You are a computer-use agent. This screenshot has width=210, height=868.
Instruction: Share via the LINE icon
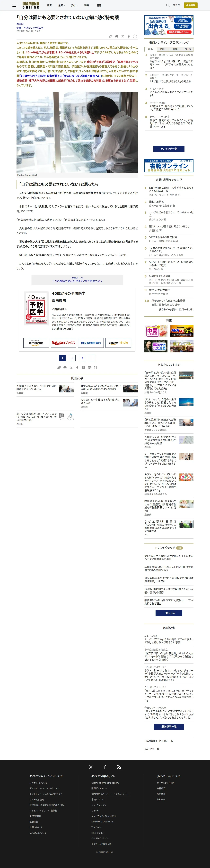coord(89,368)
